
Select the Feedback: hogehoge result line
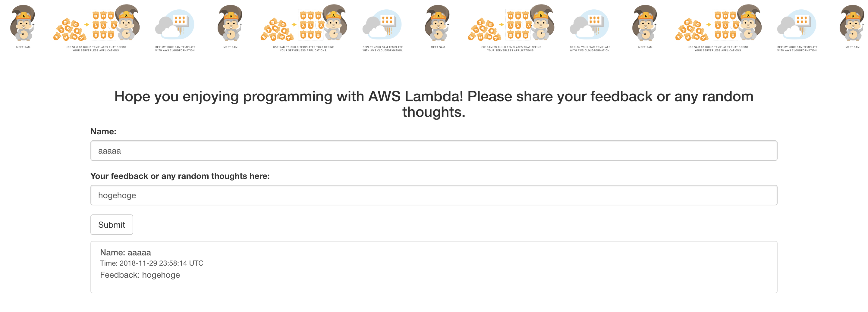point(140,275)
